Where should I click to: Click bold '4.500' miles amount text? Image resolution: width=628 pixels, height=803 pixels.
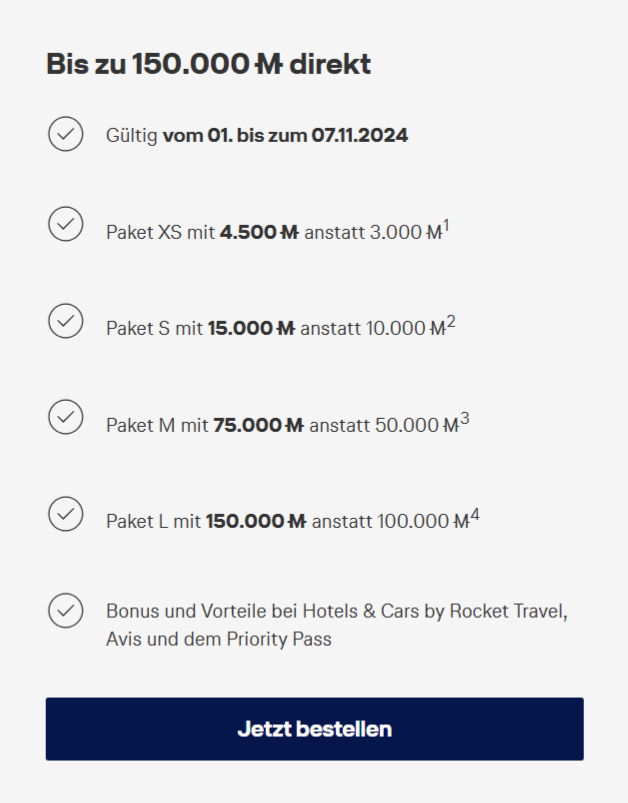[x=246, y=232]
